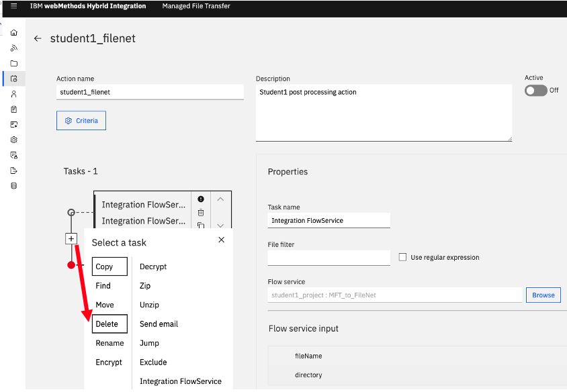Image resolution: width=567 pixels, height=392 pixels.
Task: Click the task warning indicator icon
Action: (201, 199)
